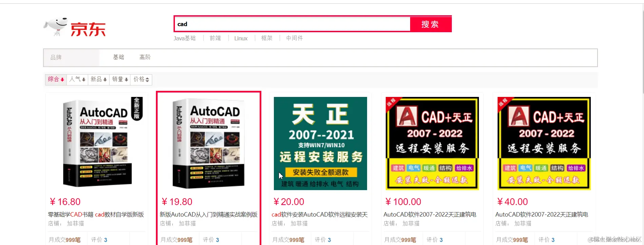
Task: Open the 前端 hot keyword link
Action: 215,38
